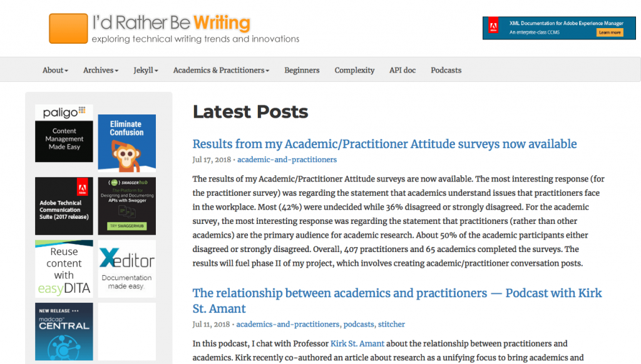Open the Eliminate Confusion monkey banner
This screenshot has height=364, width=641.
tap(126, 143)
